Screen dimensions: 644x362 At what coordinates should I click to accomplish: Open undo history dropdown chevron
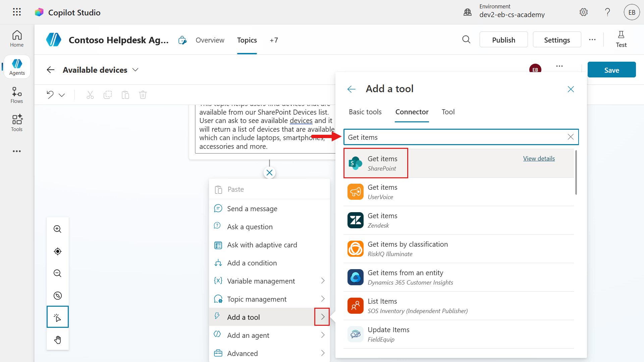tap(62, 95)
